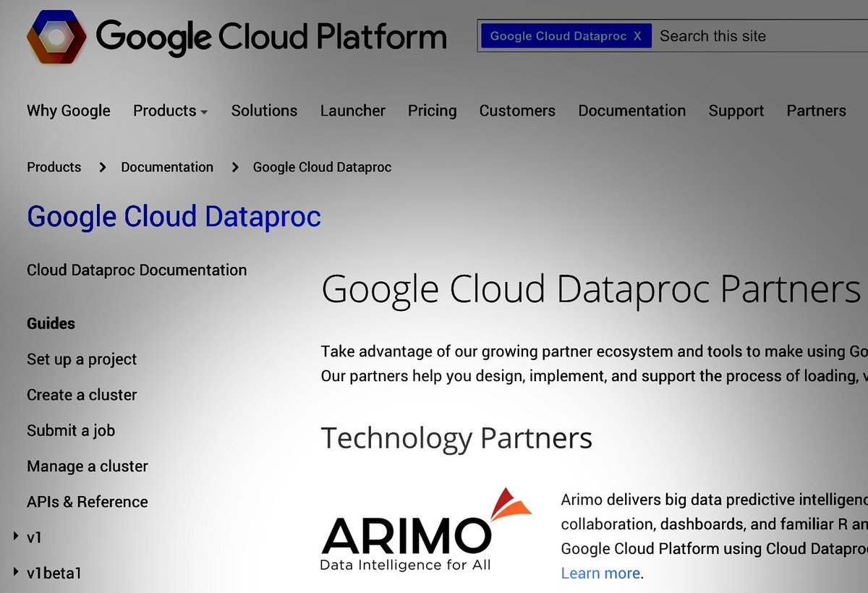Open the Pricing page
Screen dimensions: 868x593
pos(432,111)
